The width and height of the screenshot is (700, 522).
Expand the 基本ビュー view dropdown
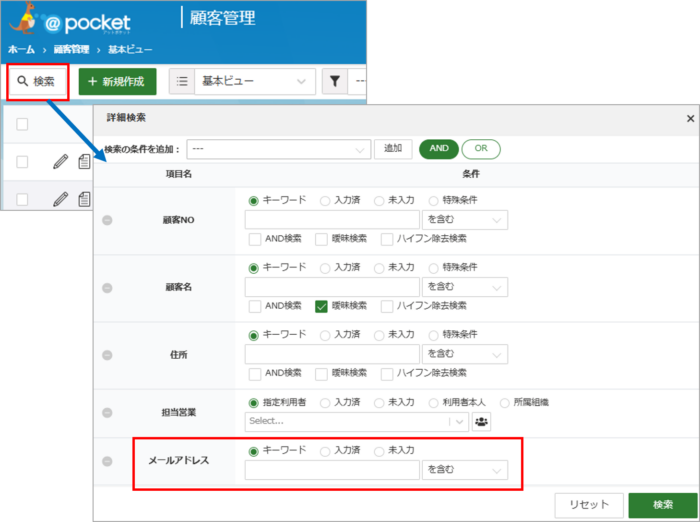[255, 81]
